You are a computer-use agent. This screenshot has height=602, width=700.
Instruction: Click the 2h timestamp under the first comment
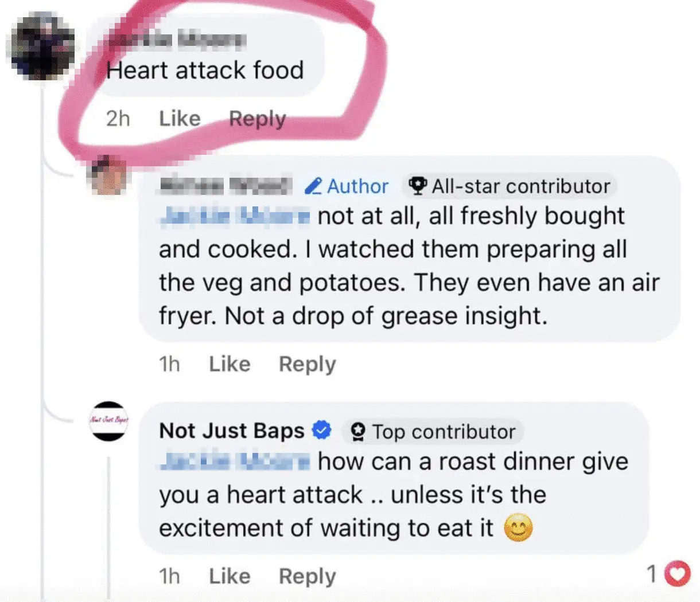118,119
